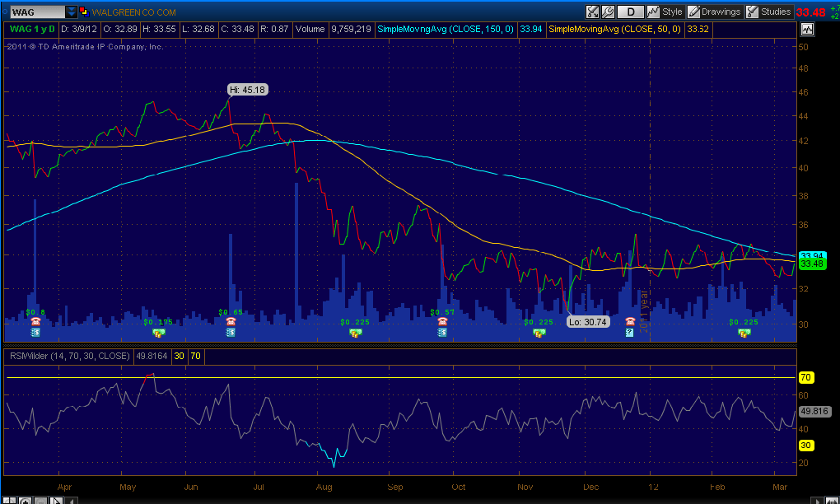Click the question mark event icon in December
Viewport: 840px width, 504px height.
tap(630, 333)
